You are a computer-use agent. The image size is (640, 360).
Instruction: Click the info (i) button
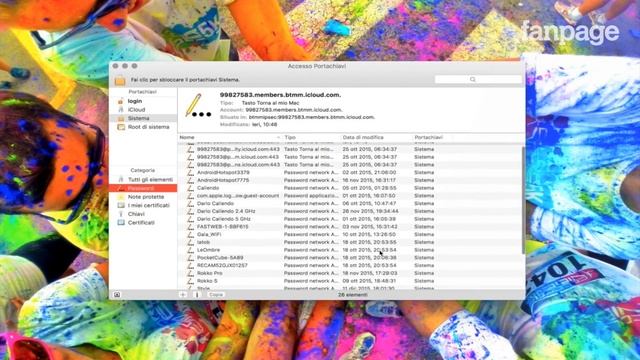[197, 294]
